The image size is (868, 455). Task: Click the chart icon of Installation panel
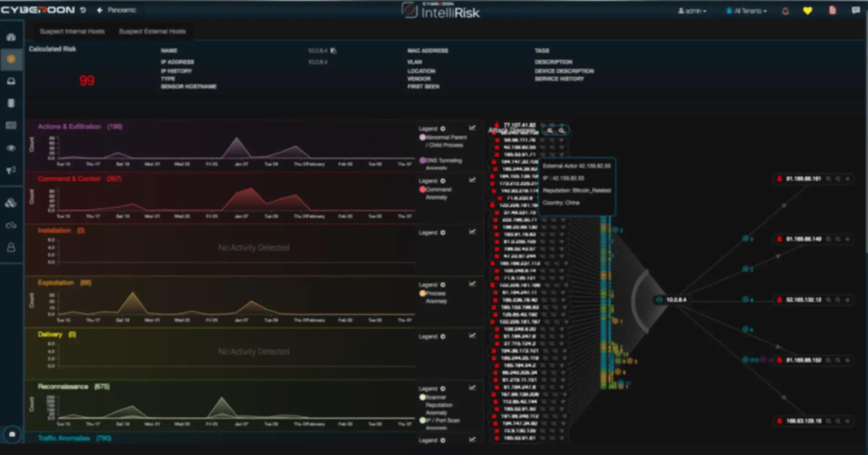pos(472,232)
